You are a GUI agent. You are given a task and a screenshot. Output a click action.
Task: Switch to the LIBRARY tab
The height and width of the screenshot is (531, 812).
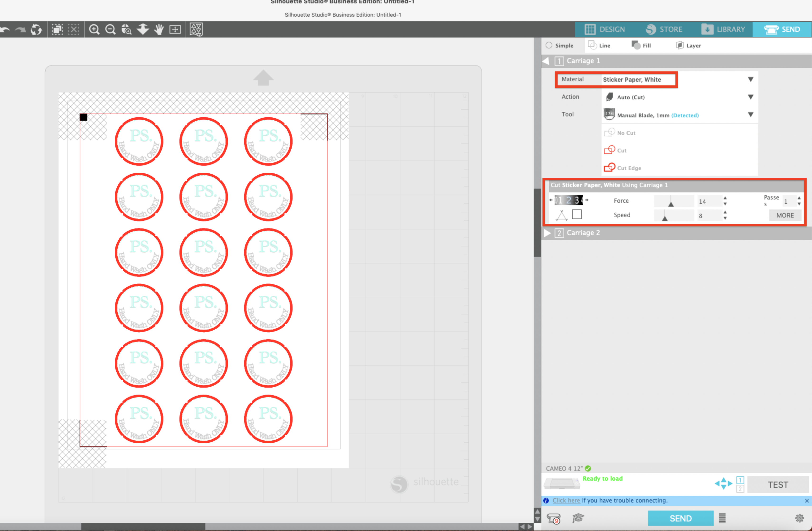pos(724,29)
